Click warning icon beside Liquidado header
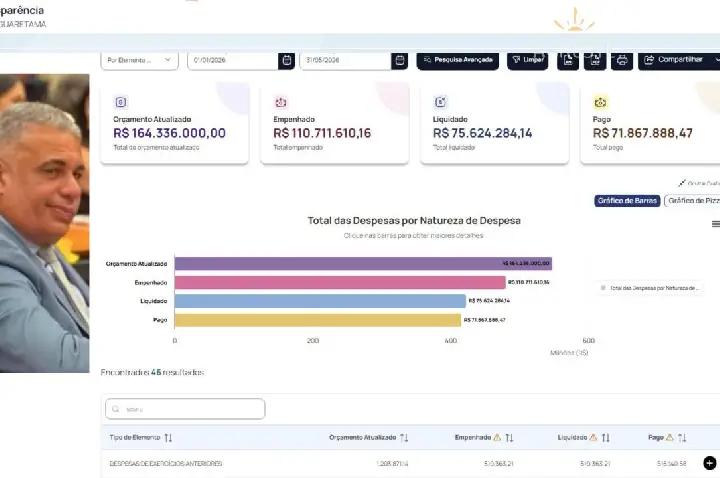The height and width of the screenshot is (478, 720). [593, 437]
